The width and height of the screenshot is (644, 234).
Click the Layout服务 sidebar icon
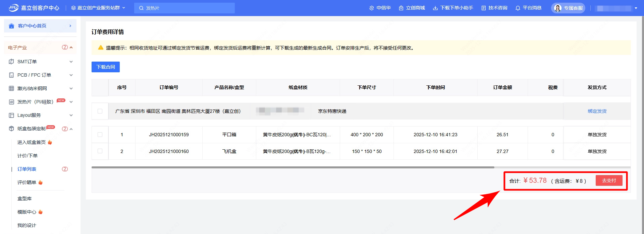(11, 115)
